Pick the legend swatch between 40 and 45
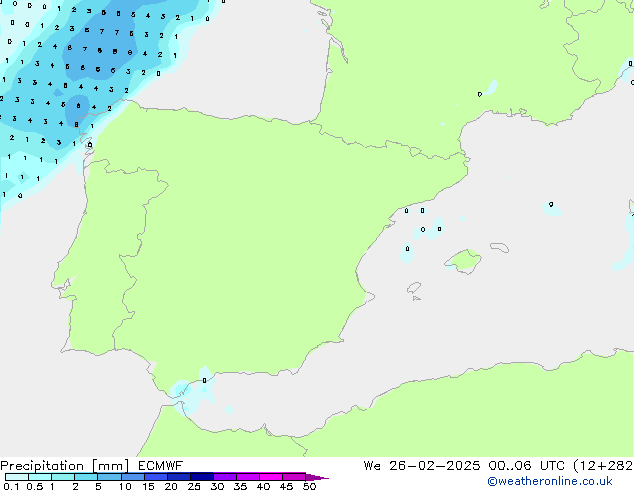Image resolution: width=634 pixels, height=490 pixels. click(271, 477)
